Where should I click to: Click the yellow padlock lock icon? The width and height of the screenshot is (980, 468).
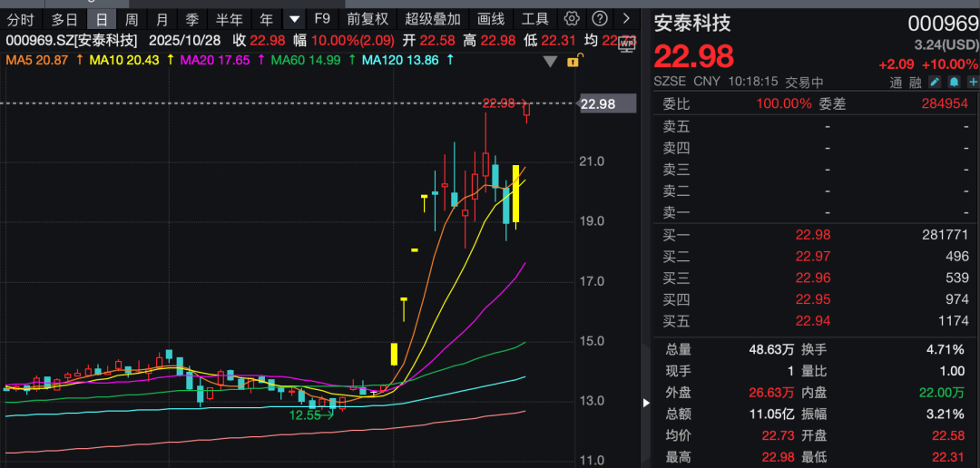(573, 62)
